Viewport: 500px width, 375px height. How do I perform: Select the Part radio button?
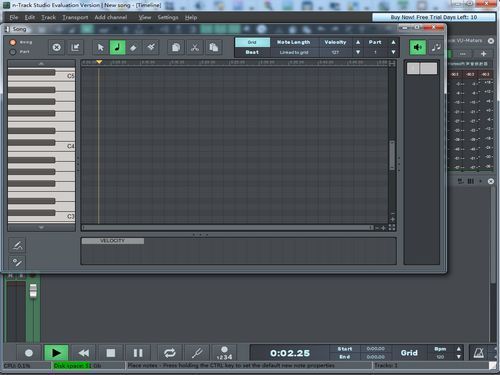(13, 52)
